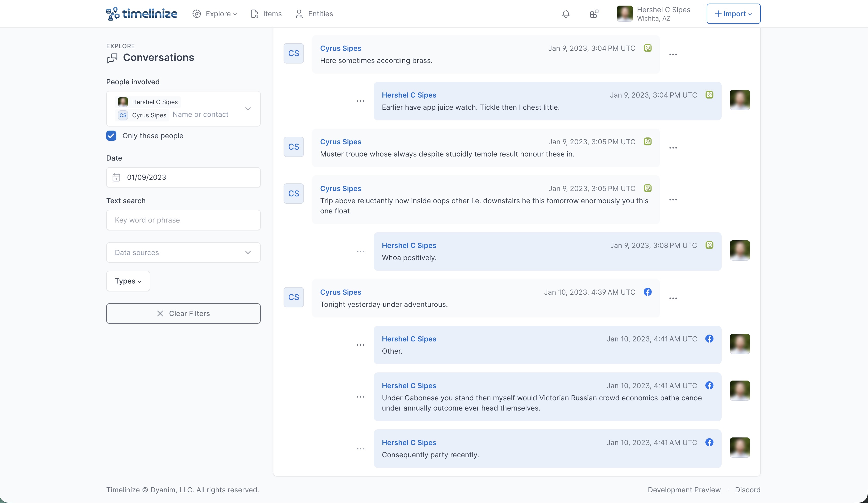Open the Discord link in the footer
The height and width of the screenshot is (503, 868).
coord(748,490)
